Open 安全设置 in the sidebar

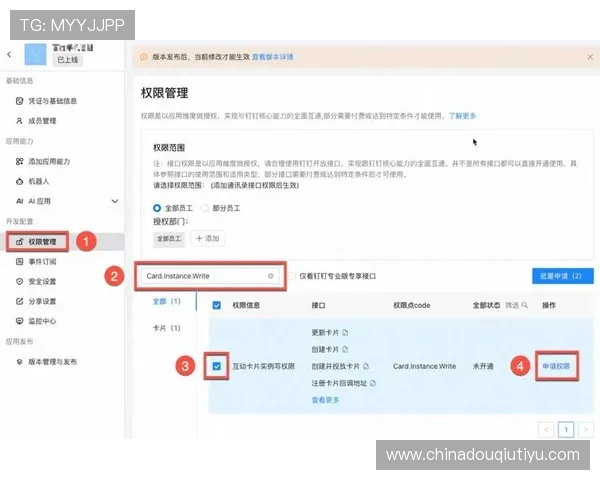(42, 282)
